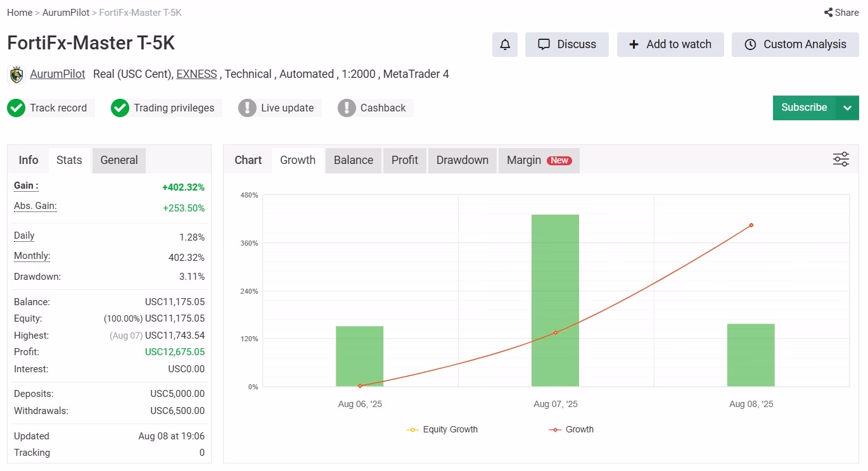Click the Add to watch button
The width and height of the screenshot is (868, 471).
[x=670, y=45]
